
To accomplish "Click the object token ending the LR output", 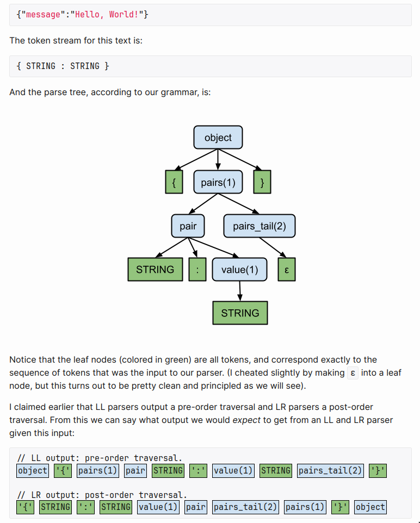I will [x=370, y=507].
